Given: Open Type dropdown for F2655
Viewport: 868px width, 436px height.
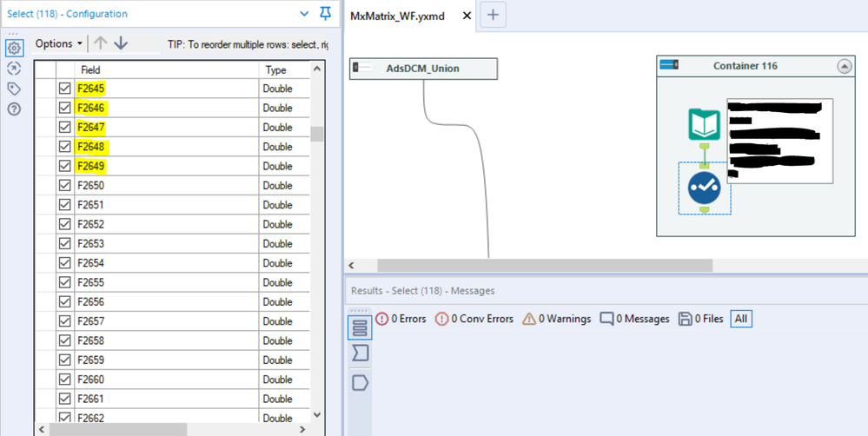Looking at the screenshot, I should 284,283.
